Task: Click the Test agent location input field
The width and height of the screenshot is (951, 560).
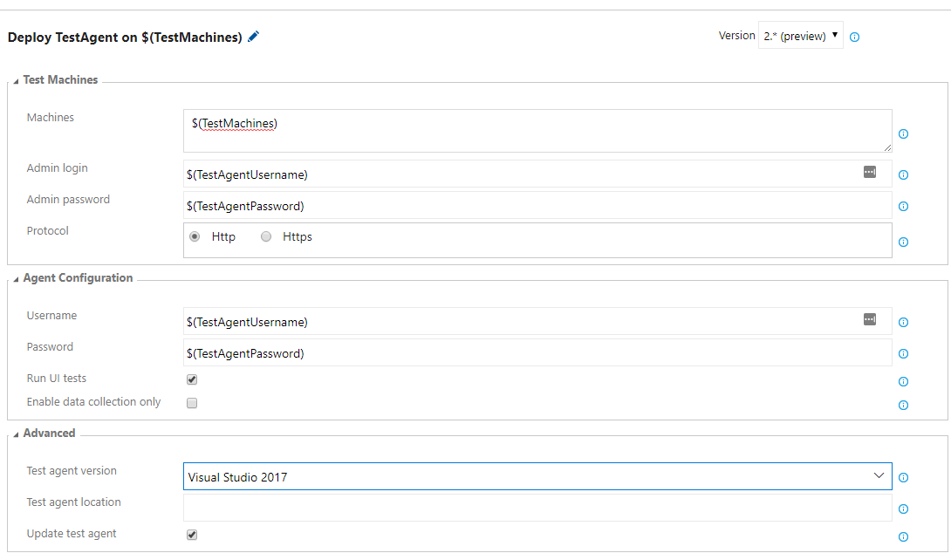Action: click(537, 509)
